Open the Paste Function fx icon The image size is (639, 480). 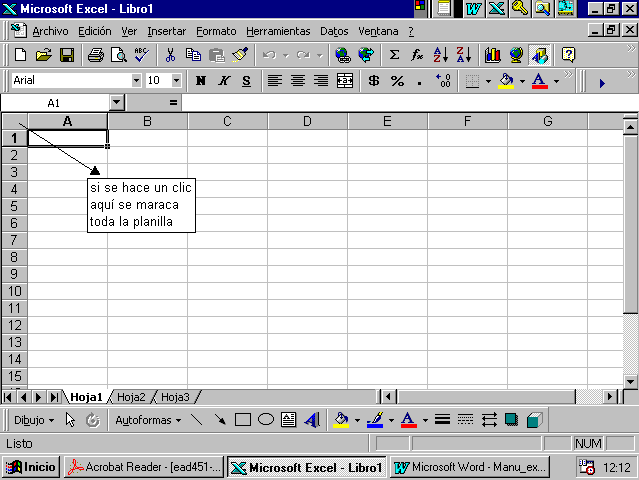pos(417,55)
